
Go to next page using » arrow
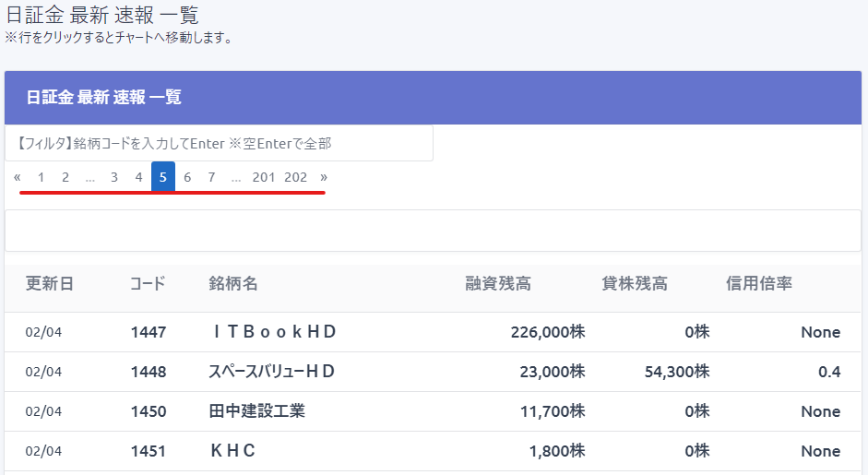coord(324,177)
